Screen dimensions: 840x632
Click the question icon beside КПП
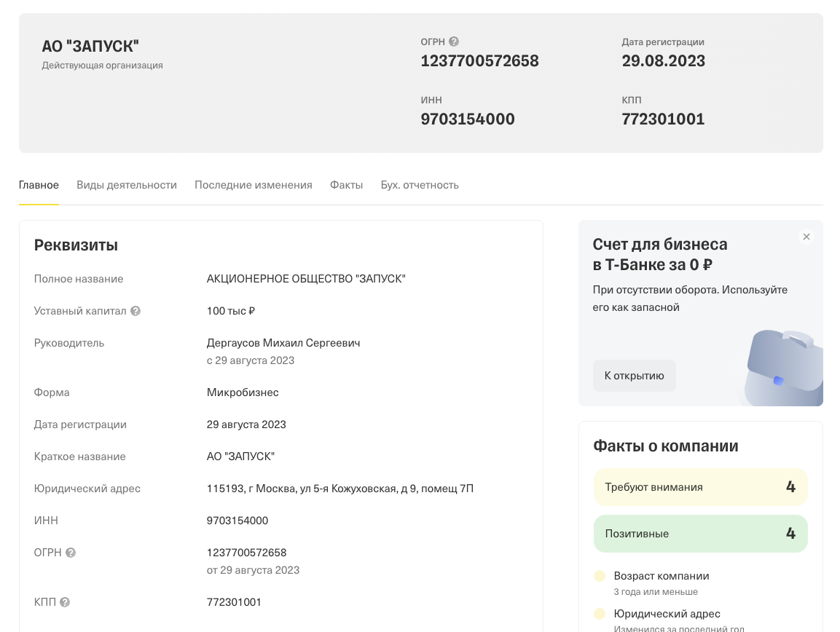(x=65, y=602)
